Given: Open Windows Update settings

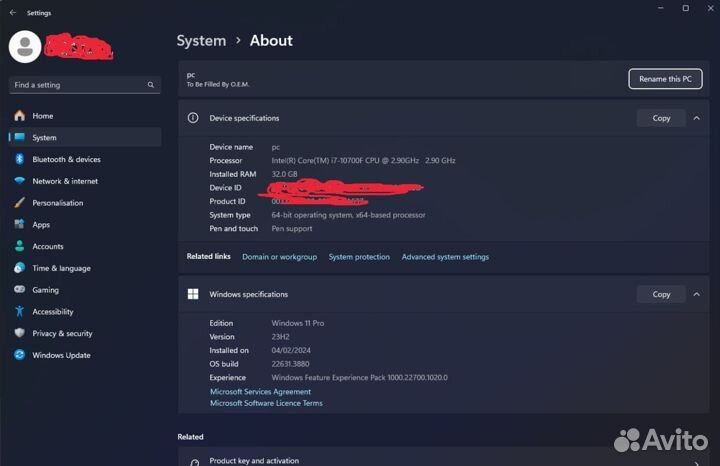Looking at the screenshot, I should point(85,355).
